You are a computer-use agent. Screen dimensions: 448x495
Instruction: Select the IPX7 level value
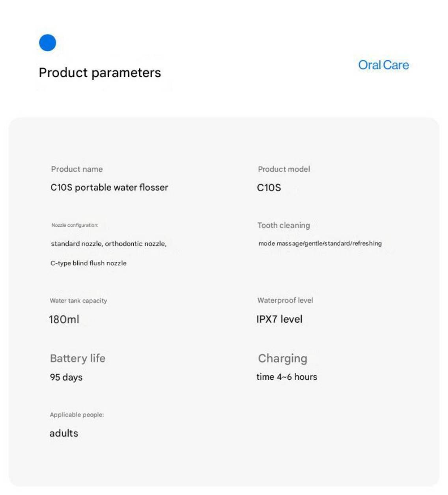point(279,319)
